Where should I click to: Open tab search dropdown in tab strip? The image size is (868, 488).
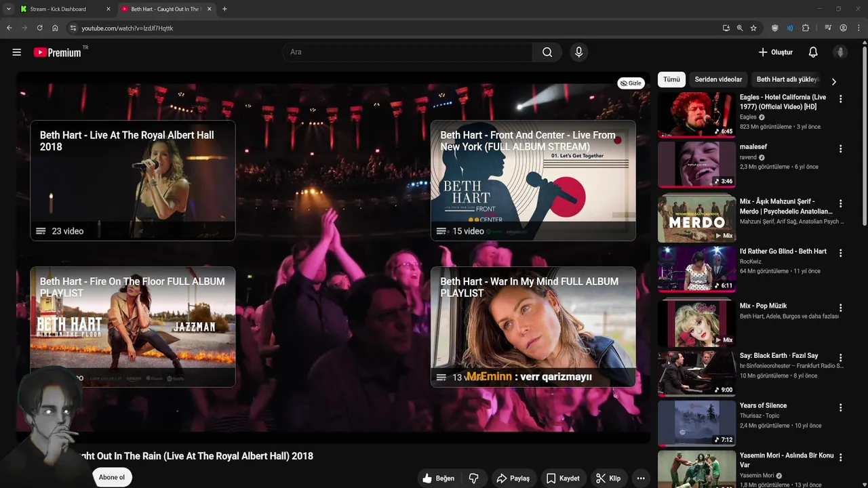pos(8,9)
